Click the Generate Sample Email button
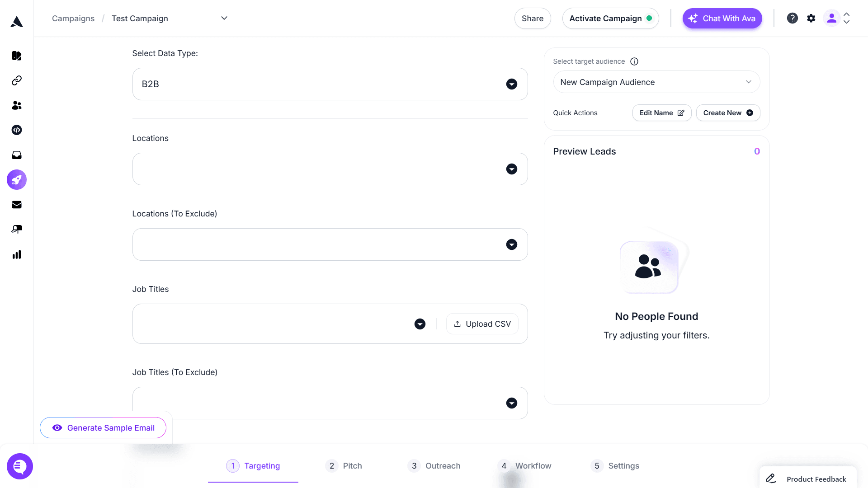The image size is (868, 488). [x=103, y=428]
